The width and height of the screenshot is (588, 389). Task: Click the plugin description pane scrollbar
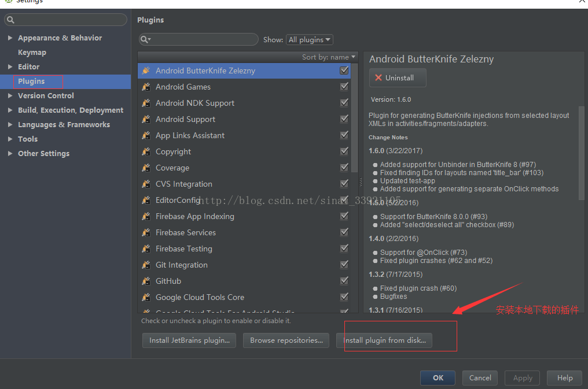(x=581, y=154)
